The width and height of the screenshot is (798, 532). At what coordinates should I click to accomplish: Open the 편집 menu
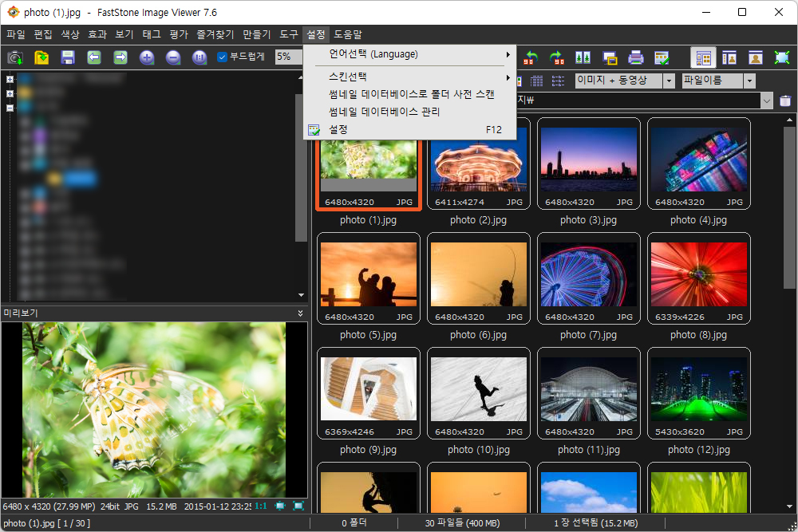pos(43,34)
